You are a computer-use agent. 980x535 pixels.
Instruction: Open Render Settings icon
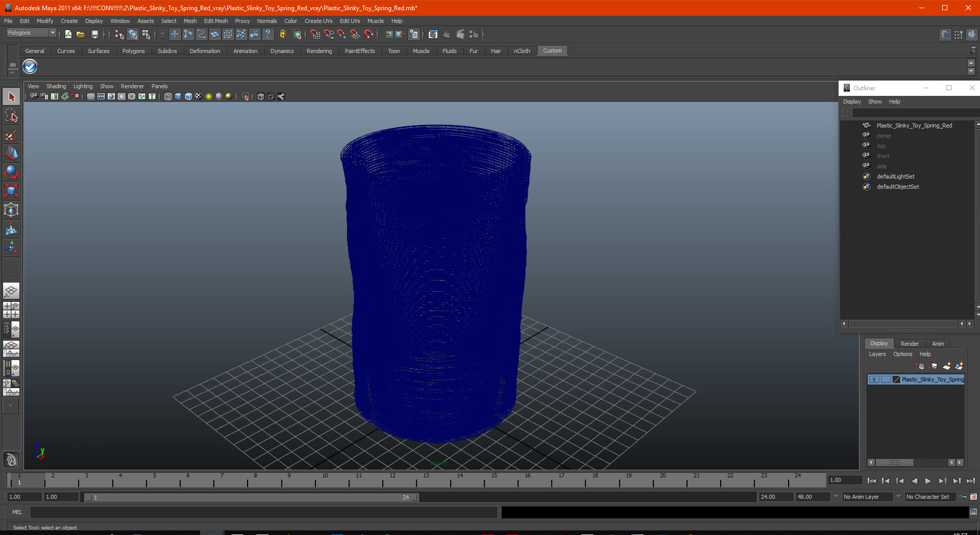(474, 34)
